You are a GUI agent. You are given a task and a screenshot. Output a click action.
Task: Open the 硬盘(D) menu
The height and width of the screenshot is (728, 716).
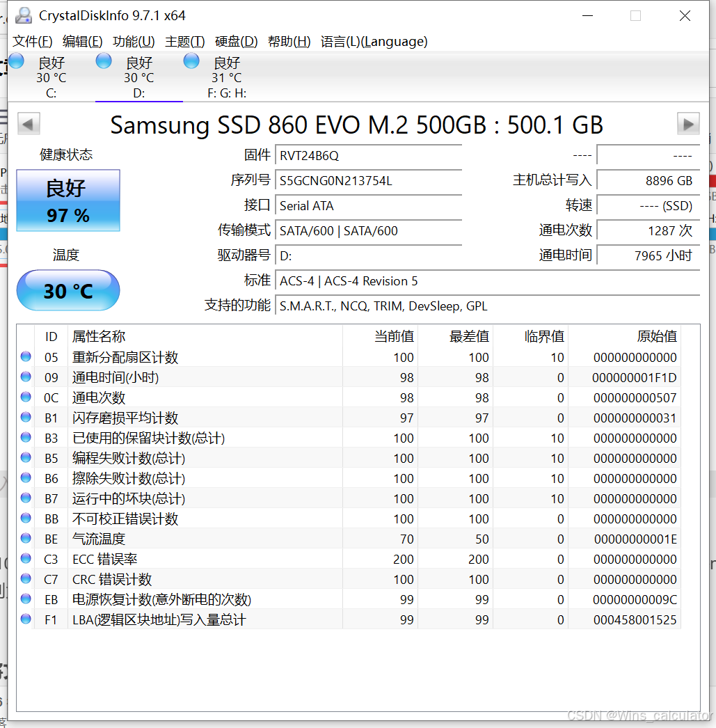pyautogui.click(x=236, y=42)
